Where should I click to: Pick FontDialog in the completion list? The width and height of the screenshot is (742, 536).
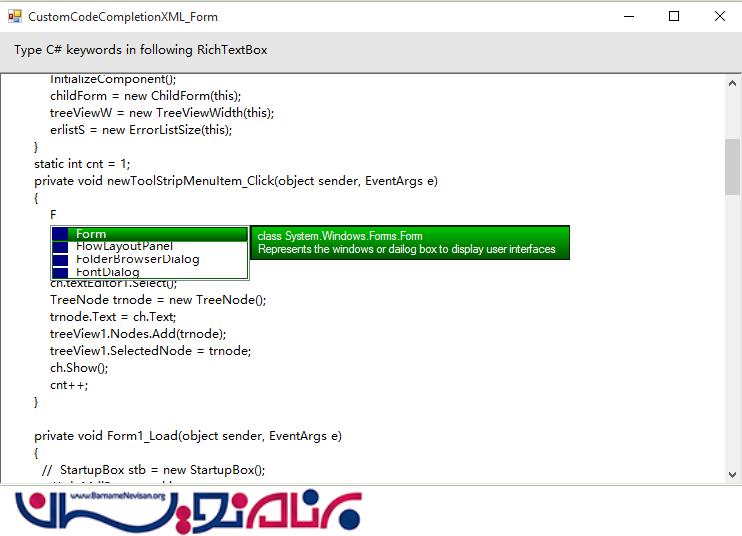point(150,272)
